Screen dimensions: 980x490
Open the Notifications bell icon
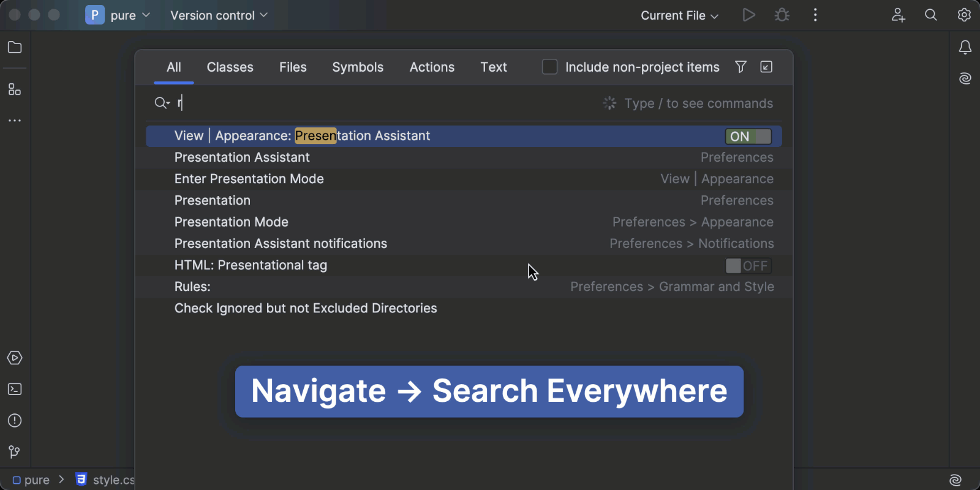click(x=965, y=47)
